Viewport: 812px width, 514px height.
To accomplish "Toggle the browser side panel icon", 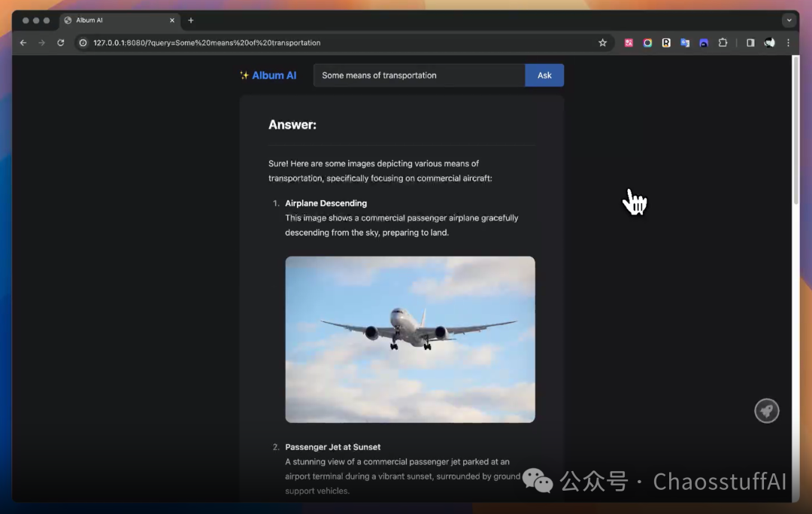I will pyautogui.click(x=750, y=43).
